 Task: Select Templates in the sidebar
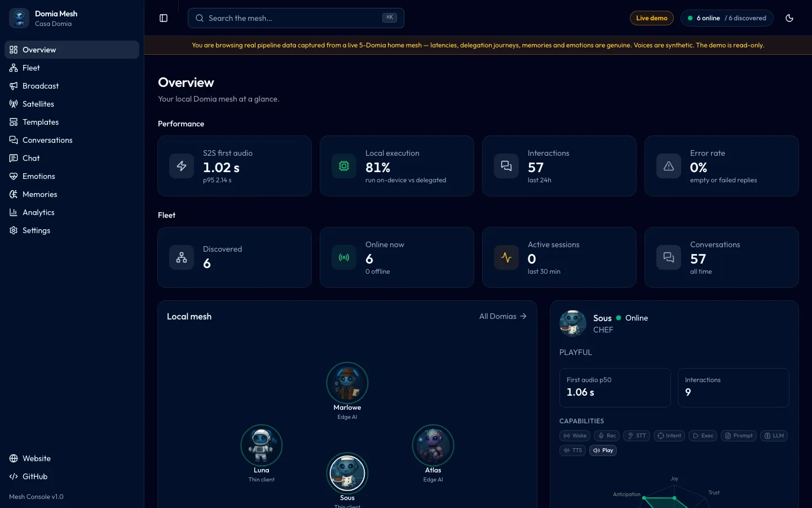click(72, 122)
